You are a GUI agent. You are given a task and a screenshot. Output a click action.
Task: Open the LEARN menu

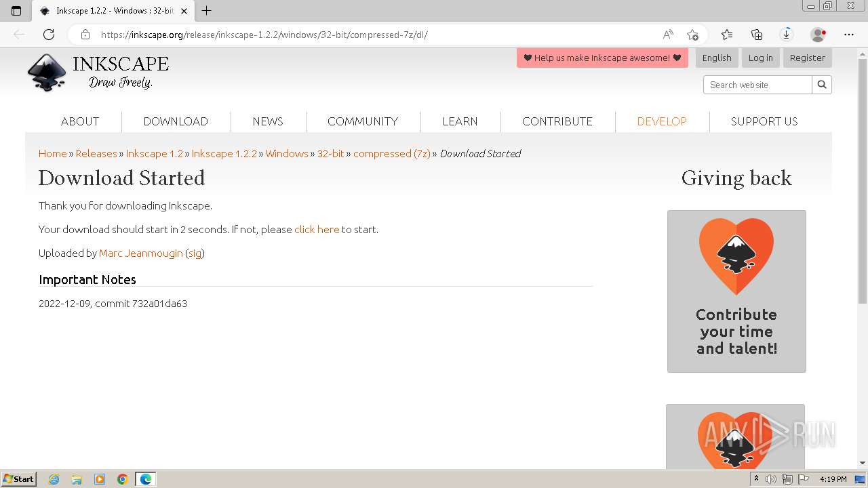pyautogui.click(x=460, y=121)
